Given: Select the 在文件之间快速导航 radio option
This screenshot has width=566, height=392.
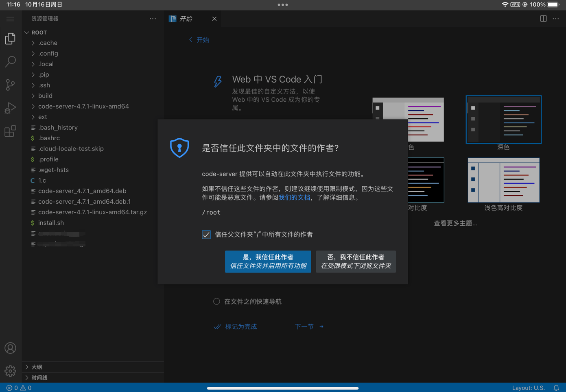Looking at the screenshot, I should [216, 301].
